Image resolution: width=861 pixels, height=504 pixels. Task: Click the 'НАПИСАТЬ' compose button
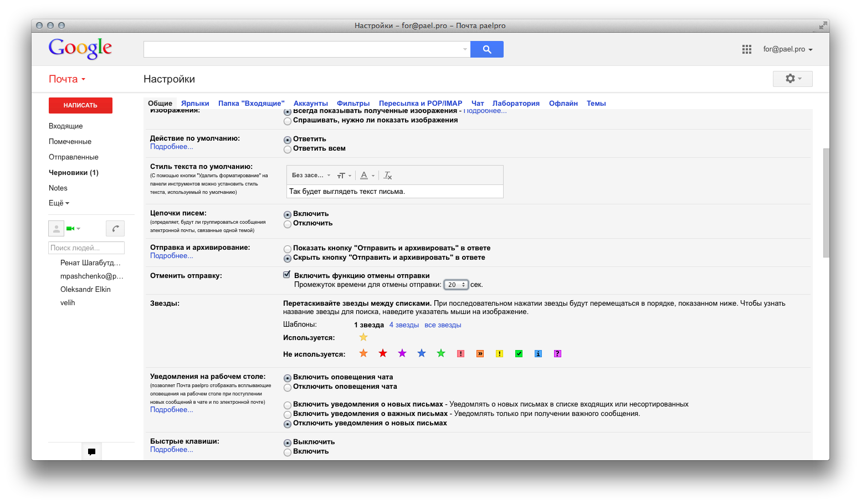click(80, 105)
